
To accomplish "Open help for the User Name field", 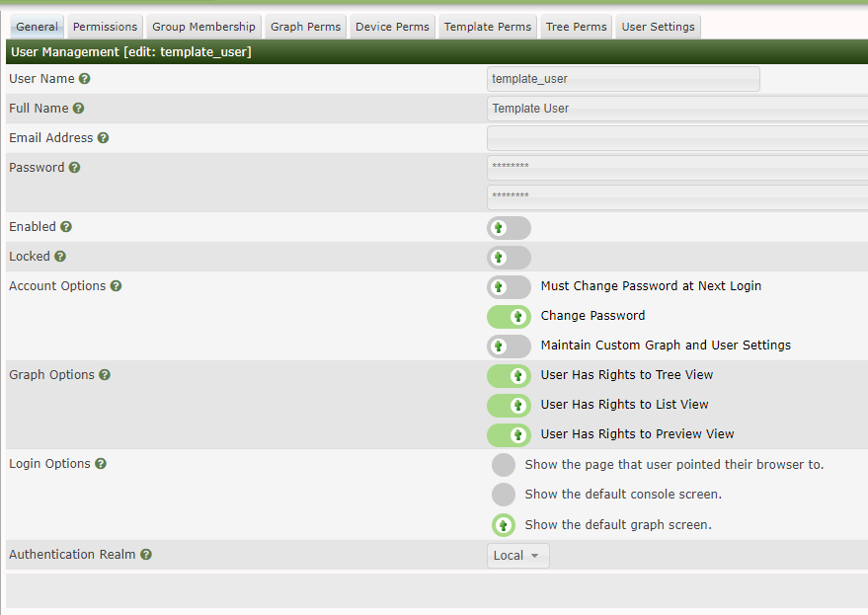I will [82, 78].
